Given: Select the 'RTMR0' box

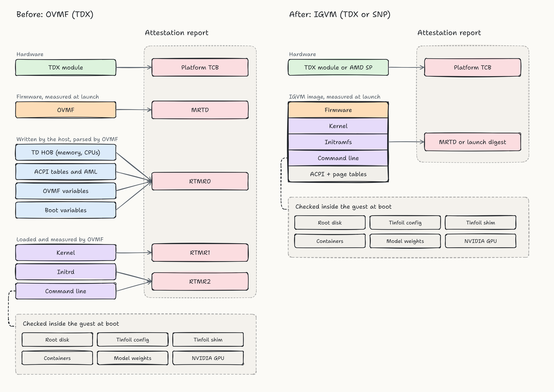Looking at the screenshot, I should tap(200, 181).
